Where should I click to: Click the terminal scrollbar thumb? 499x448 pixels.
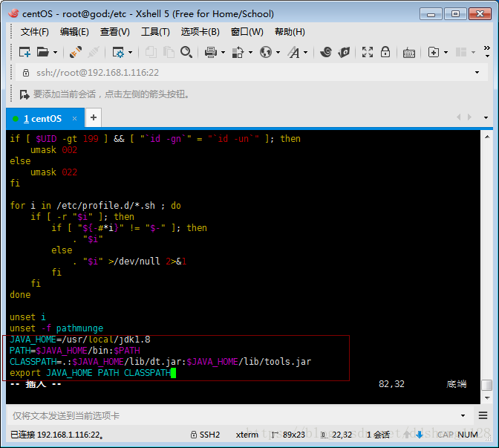click(x=487, y=385)
